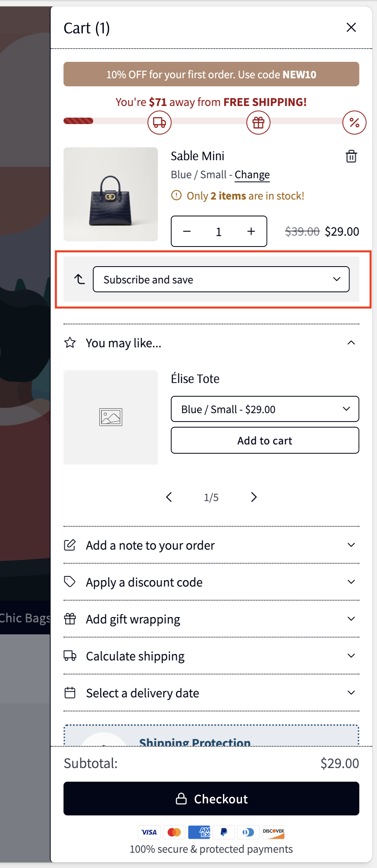Expand Apply a discount code section
The width and height of the screenshot is (377, 868).
211,582
